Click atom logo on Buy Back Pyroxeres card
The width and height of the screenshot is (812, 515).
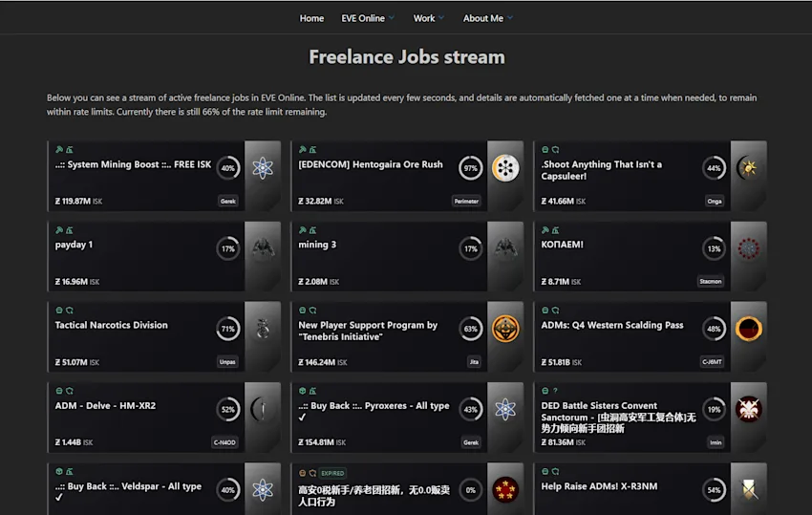[x=505, y=409]
